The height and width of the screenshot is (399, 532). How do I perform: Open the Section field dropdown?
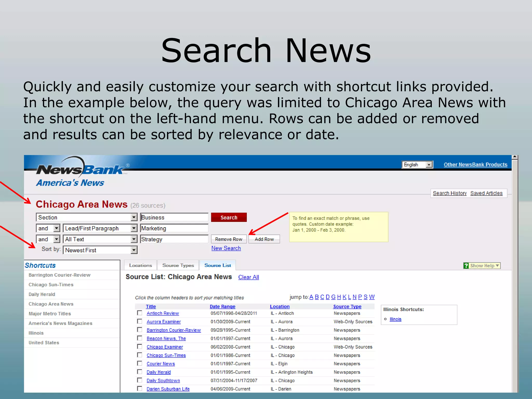87,217
